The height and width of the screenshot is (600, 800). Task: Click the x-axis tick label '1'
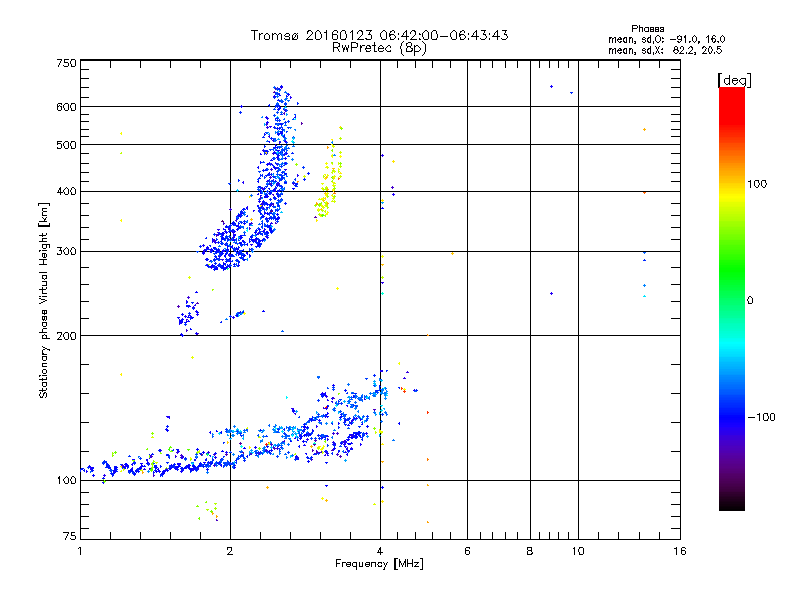[80, 552]
